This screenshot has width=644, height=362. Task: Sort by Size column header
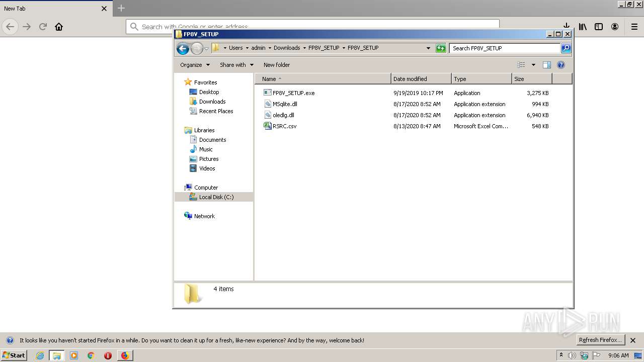[x=532, y=79]
